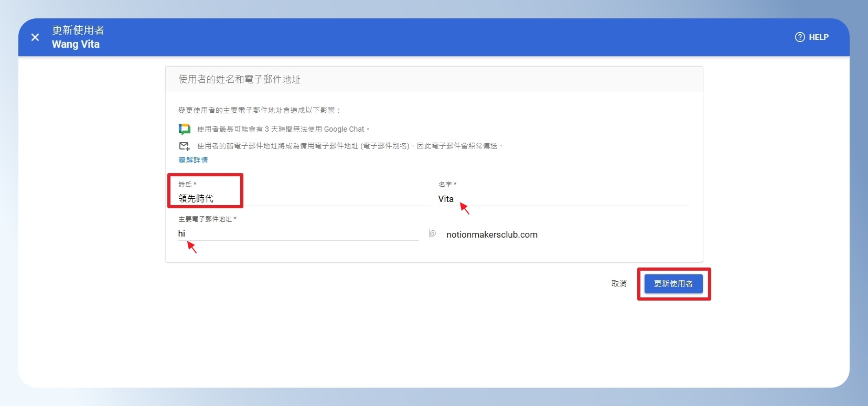Click the 更新使用者 title in the header
Viewport: 868px width, 406px height.
coord(78,30)
